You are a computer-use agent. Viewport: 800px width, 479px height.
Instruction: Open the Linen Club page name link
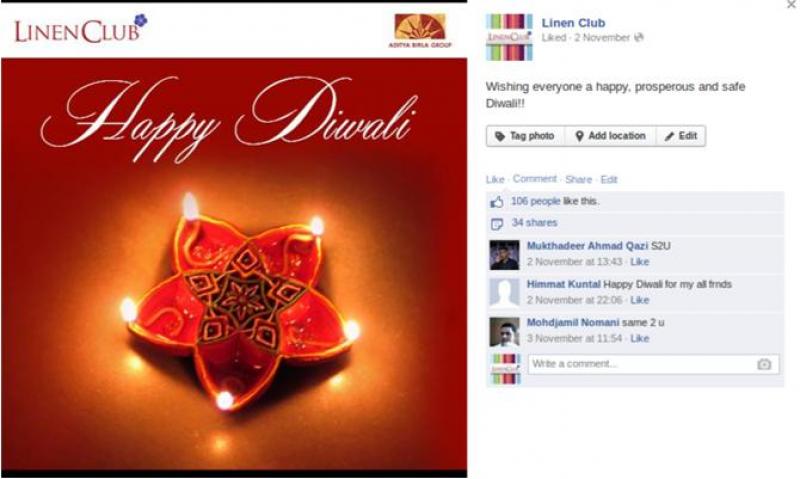point(573,23)
